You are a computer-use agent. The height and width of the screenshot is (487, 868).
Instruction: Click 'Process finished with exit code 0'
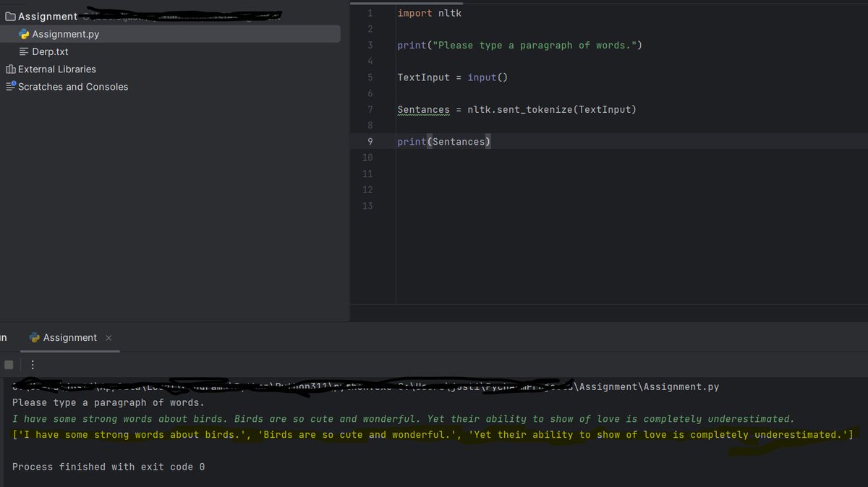pos(109,467)
